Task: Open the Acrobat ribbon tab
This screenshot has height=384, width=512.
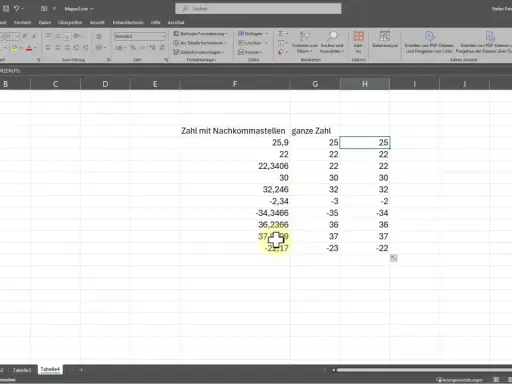Action: (176, 22)
